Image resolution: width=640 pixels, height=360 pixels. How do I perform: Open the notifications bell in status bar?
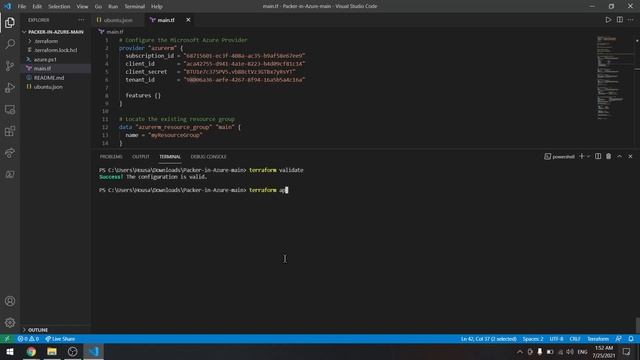(x=631, y=339)
